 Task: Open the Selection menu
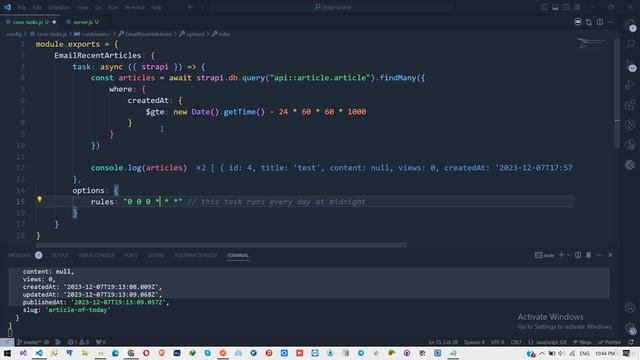pyautogui.click(x=59, y=7)
